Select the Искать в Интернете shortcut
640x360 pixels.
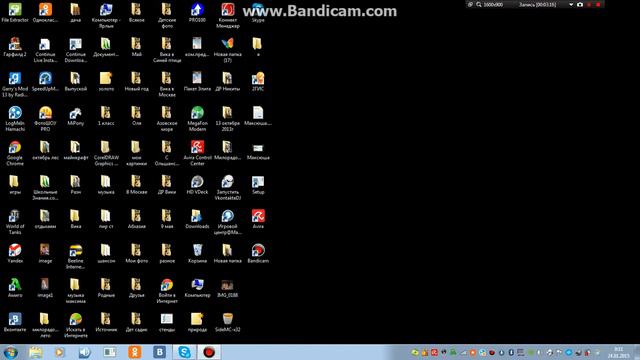[x=76, y=325]
